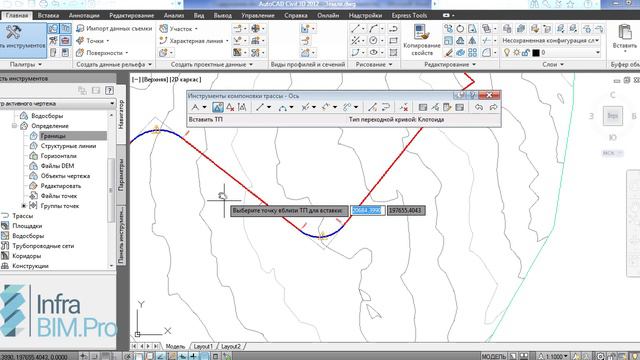Click the black layer color swatch
Image resolution: width=640 pixels, height=360 pixels.
pyautogui.click(x=536, y=53)
